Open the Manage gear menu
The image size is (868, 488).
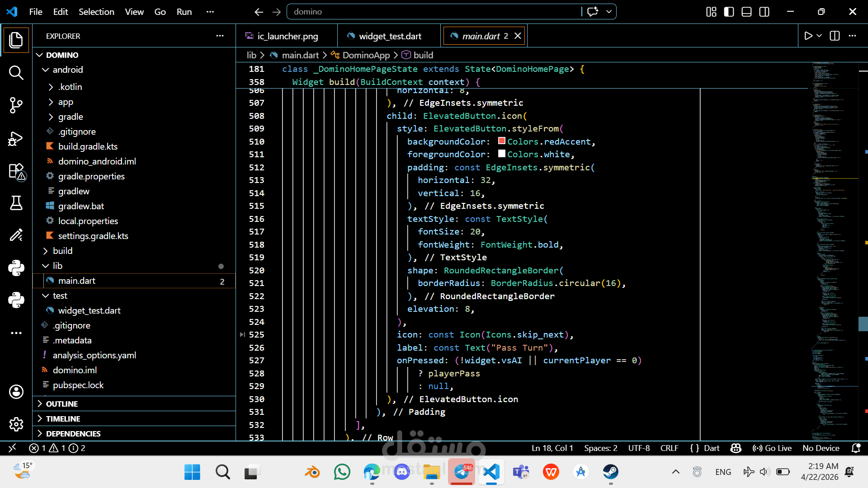click(x=16, y=424)
